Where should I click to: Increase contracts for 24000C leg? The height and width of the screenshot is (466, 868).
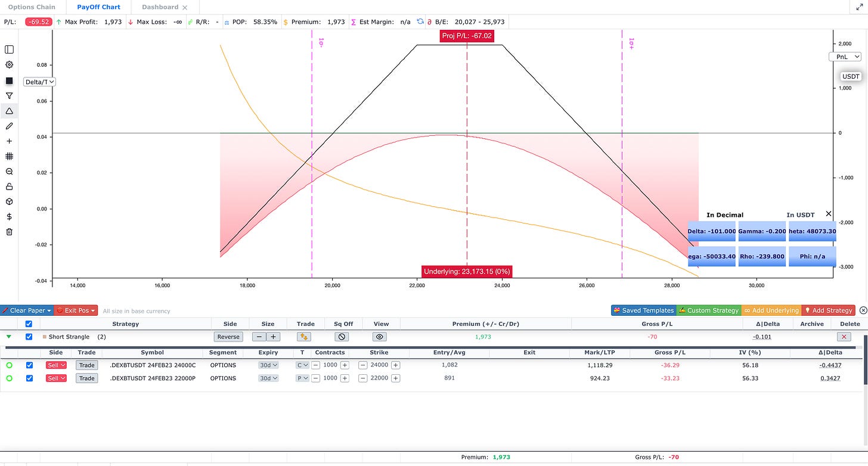click(x=345, y=365)
